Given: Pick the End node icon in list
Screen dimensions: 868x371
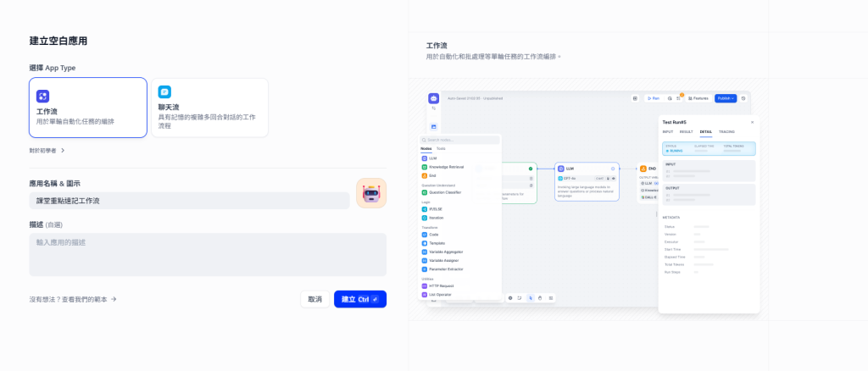Looking at the screenshot, I should coord(425,175).
